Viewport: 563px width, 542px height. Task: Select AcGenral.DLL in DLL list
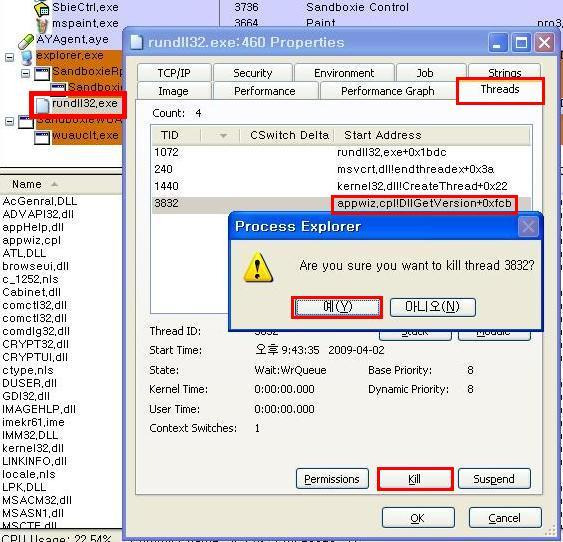pos(39,201)
